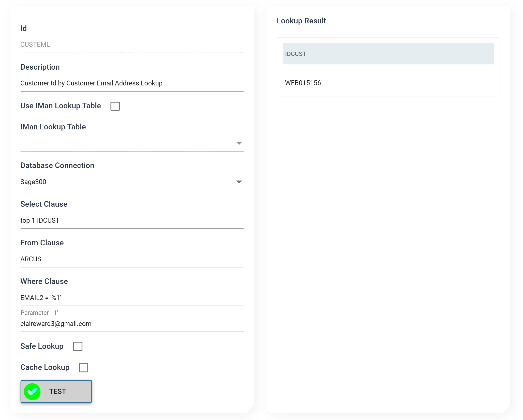Image resolution: width=523 pixels, height=420 pixels.
Task: Select the Sage300 database connection value
Action: [x=33, y=182]
